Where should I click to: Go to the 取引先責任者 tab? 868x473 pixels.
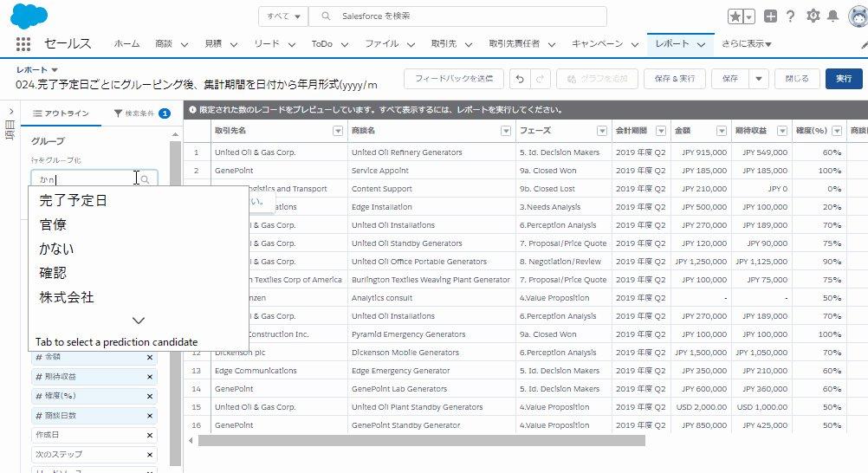point(514,44)
